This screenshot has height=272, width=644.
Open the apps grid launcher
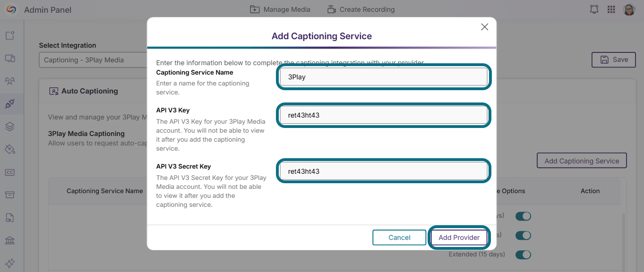click(611, 9)
